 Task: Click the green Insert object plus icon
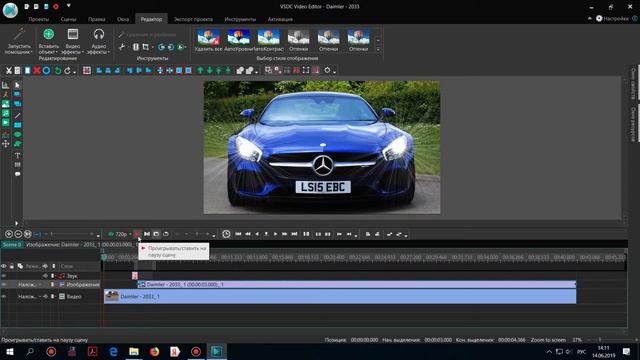pyautogui.click(x=49, y=34)
